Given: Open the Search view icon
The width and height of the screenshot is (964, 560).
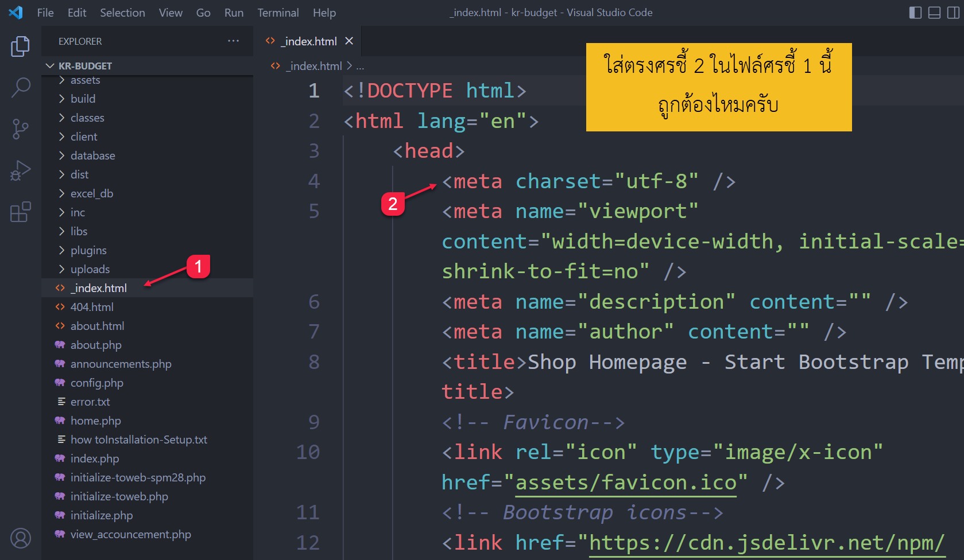Looking at the screenshot, I should pos(21,88).
